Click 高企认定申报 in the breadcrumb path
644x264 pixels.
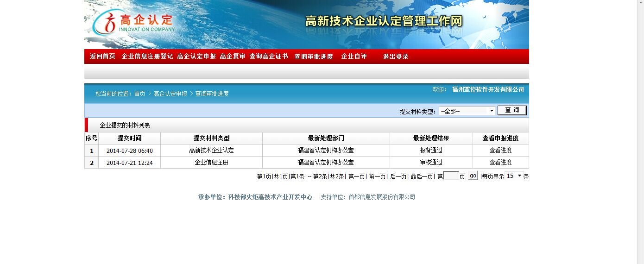[170, 94]
